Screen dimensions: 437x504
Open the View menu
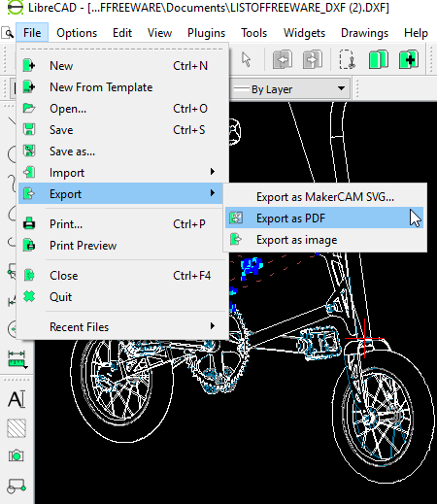pos(159,33)
